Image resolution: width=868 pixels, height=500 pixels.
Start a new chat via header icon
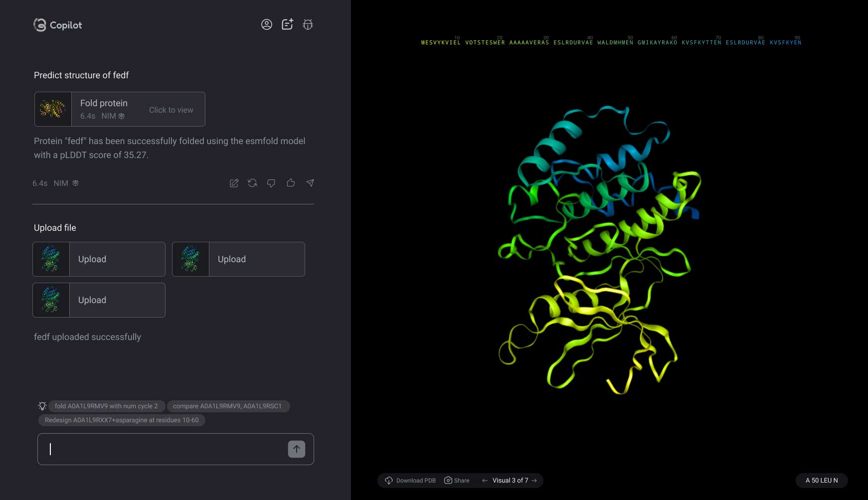coord(287,24)
